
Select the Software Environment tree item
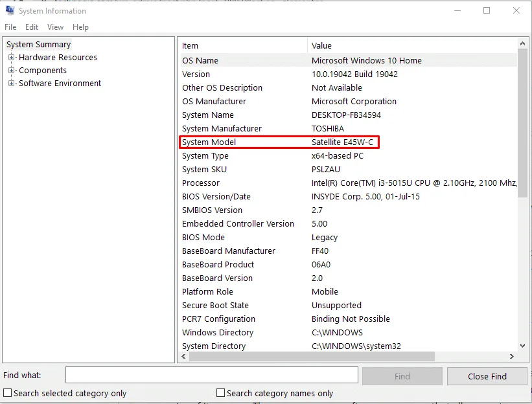coord(60,83)
